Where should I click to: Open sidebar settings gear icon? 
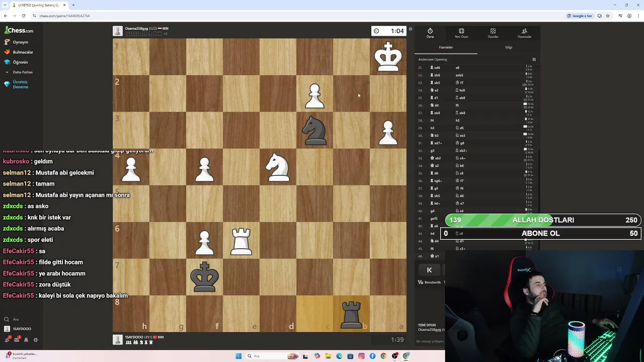coord(36,340)
